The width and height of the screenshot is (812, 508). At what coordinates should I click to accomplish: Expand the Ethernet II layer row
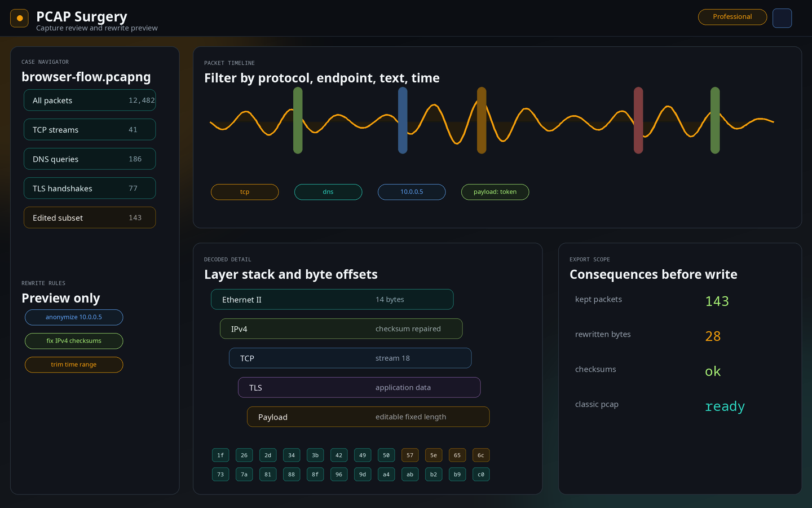[x=332, y=300]
